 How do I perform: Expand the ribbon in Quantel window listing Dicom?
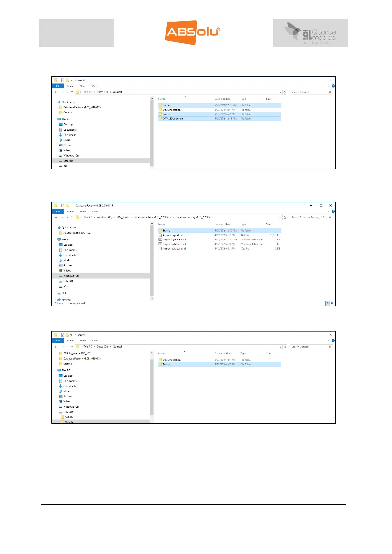pyautogui.click(x=328, y=86)
